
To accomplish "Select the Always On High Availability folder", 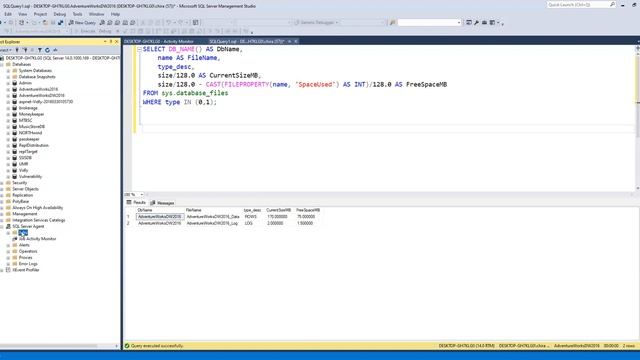I will point(38,208).
